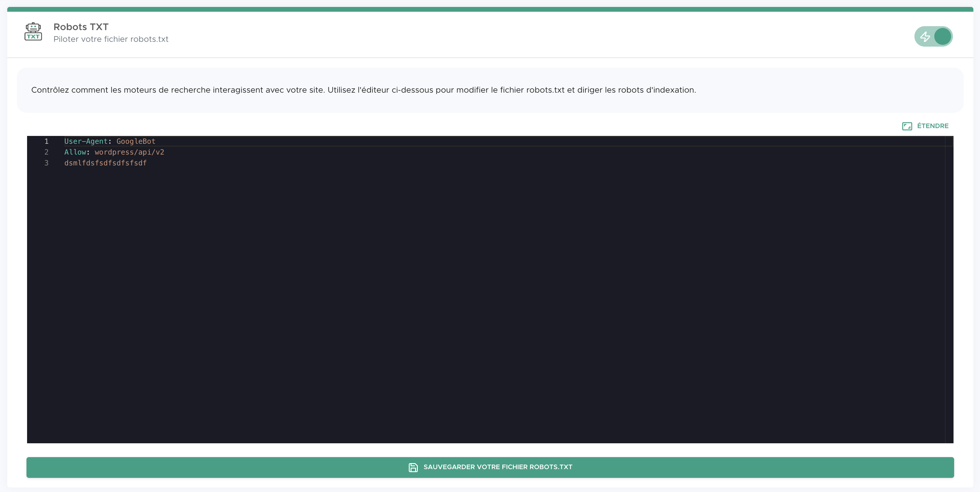The image size is (980, 492).
Task: Place cursor on the Allow directive
Action: (75, 152)
